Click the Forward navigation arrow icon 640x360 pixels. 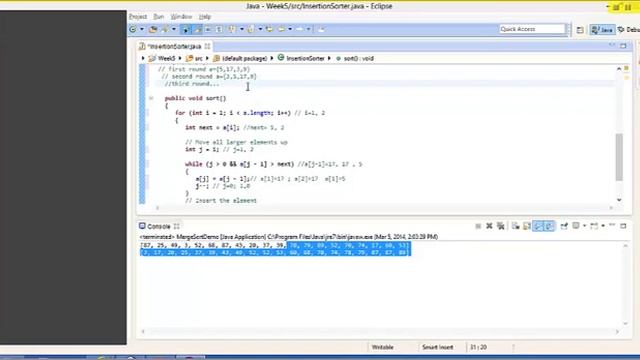tap(300, 29)
